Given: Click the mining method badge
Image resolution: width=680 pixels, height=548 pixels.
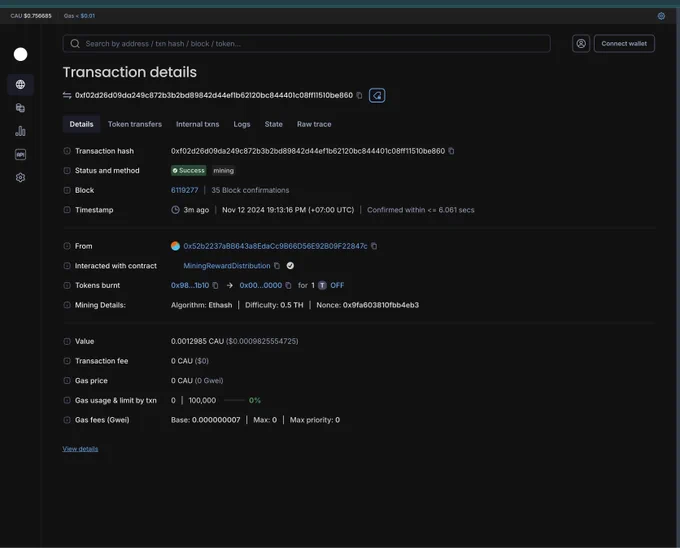Looking at the screenshot, I should [x=223, y=170].
